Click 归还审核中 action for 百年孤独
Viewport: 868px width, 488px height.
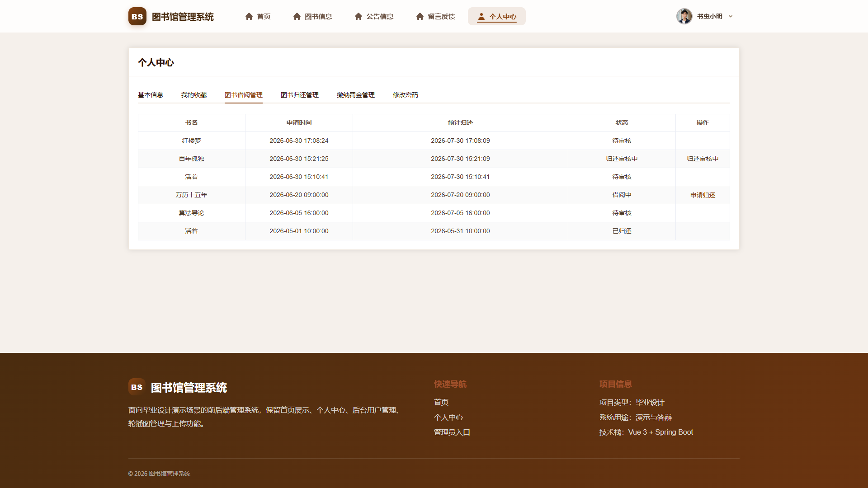click(703, 159)
